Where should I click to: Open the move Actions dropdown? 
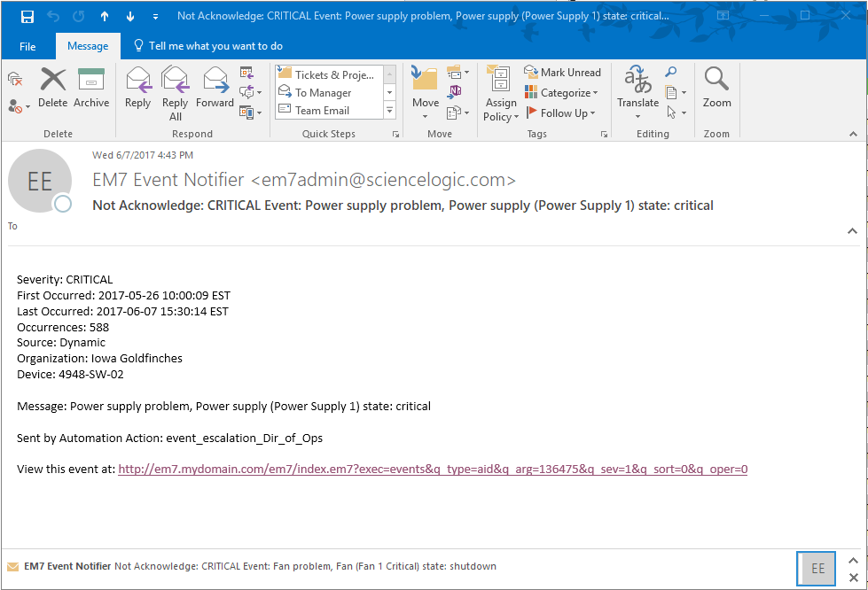pyautogui.click(x=457, y=113)
